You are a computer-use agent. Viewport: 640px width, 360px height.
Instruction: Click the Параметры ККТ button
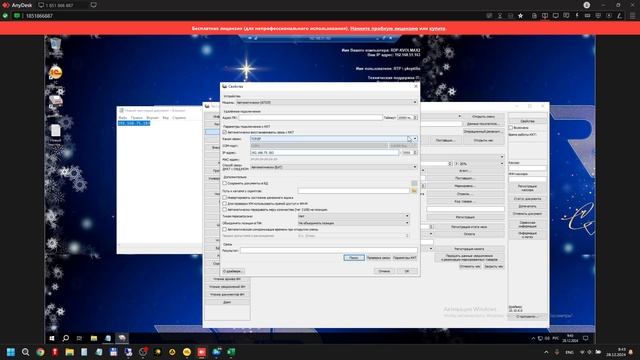[x=404, y=258]
